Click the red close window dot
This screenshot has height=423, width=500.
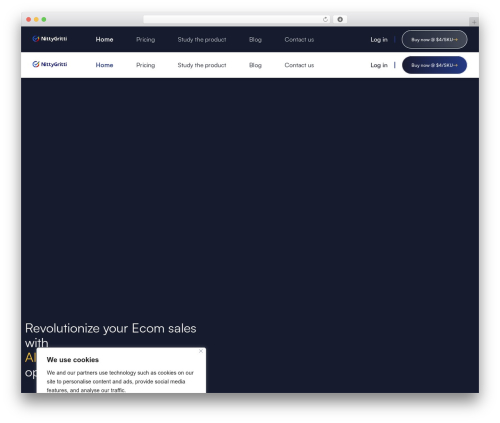click(29, 19)
